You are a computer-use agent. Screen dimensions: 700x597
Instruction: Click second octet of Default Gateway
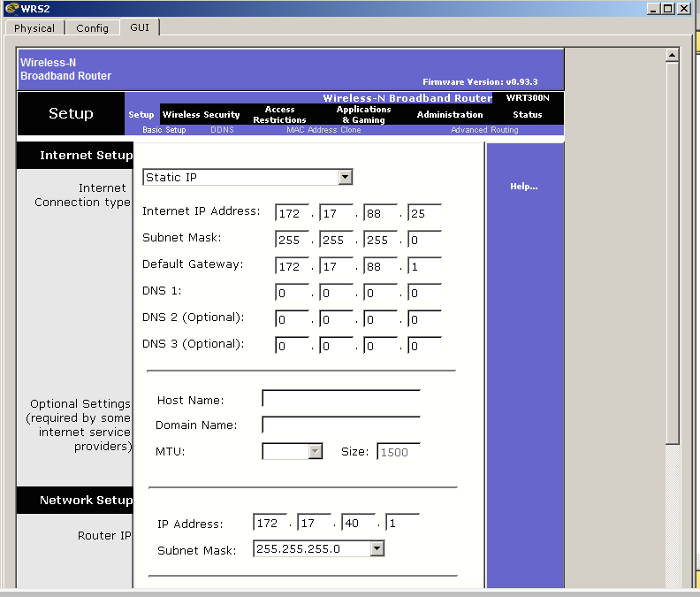336,266
